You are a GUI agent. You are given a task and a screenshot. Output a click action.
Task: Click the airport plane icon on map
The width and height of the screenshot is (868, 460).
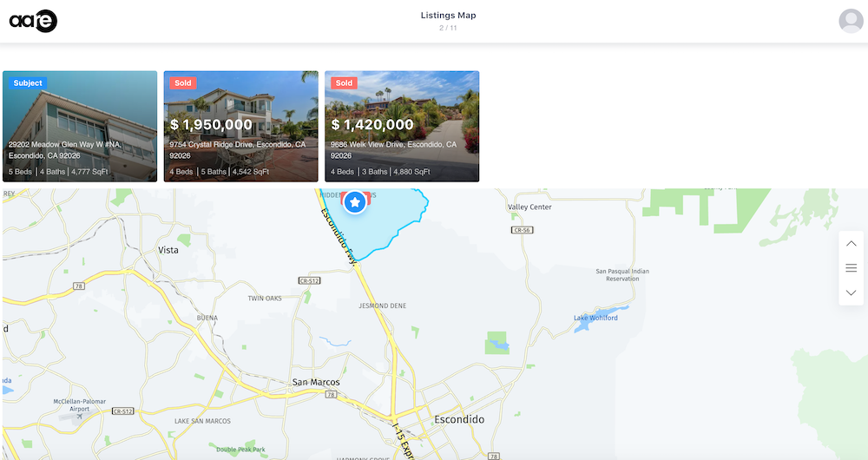(79, 417)
